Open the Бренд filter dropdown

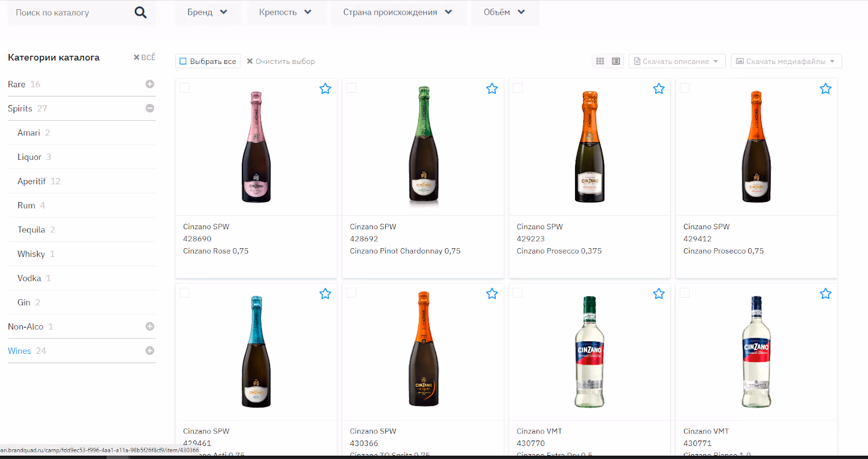(x=208, y=12)
